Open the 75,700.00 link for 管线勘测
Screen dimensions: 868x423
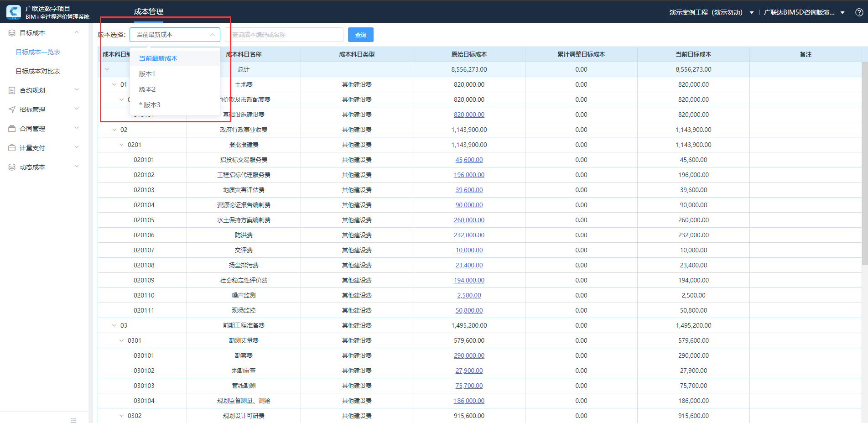[469, 386]
